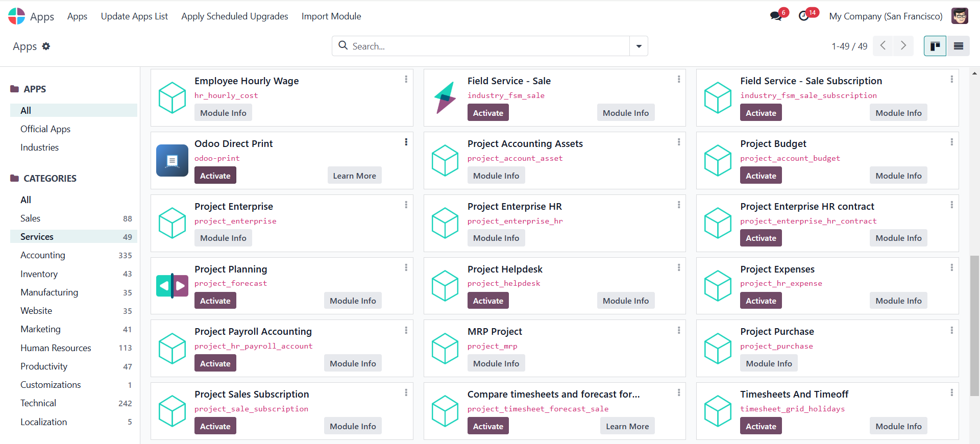
Task: Click the user avatar in top bar
Action: 960,16
